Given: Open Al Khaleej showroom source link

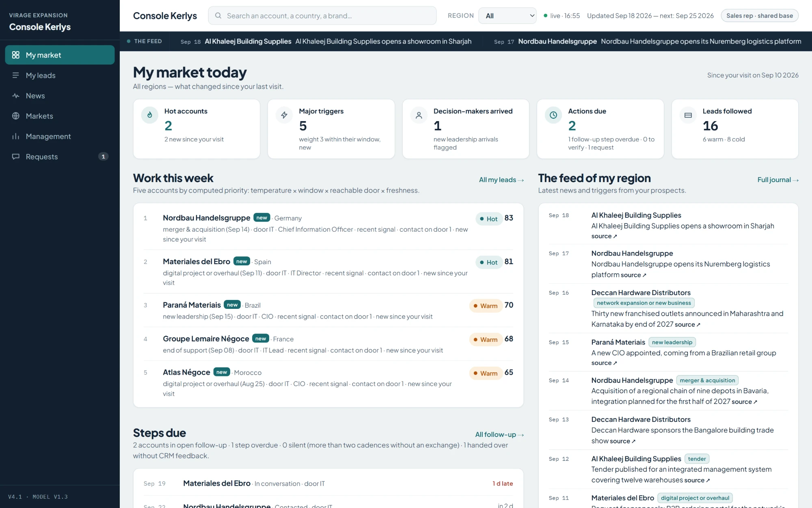Looking at the screenshot, I should [x=604, y=236].
